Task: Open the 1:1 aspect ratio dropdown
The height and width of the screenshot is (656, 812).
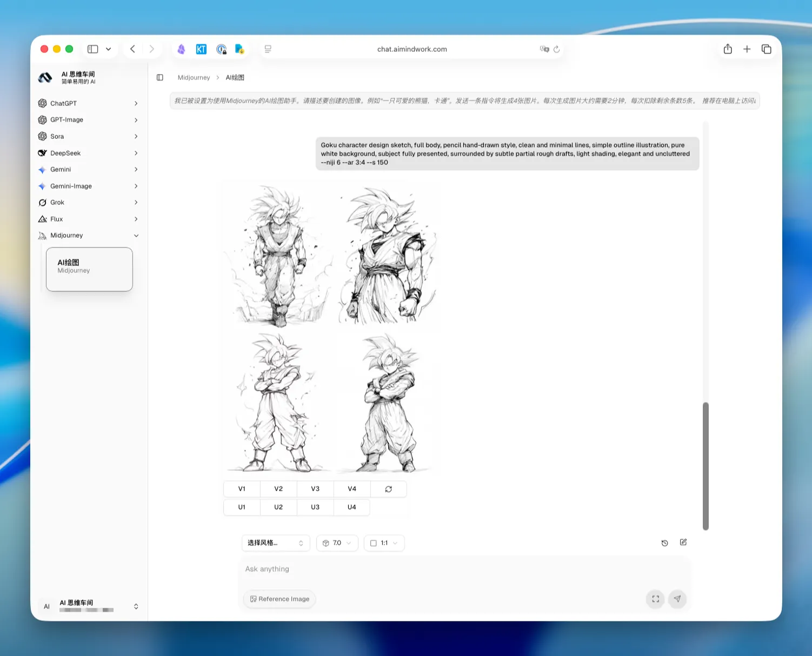Action: [x=384, y=543]
